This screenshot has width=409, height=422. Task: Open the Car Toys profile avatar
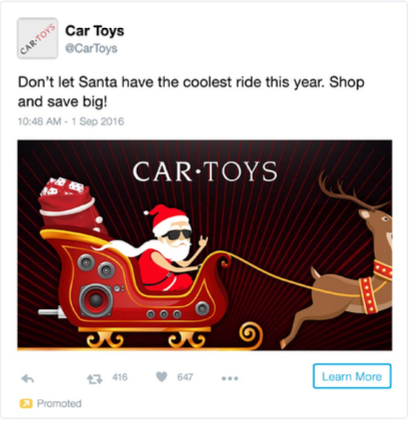click(37, 38)
